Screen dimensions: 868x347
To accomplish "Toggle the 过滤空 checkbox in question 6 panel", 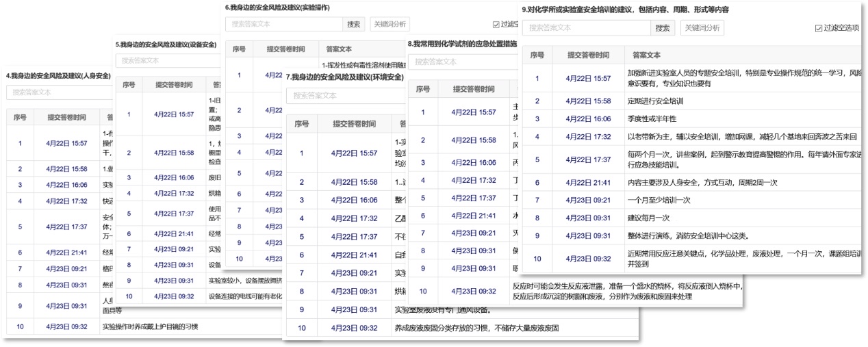I will [x=496, y=24].
